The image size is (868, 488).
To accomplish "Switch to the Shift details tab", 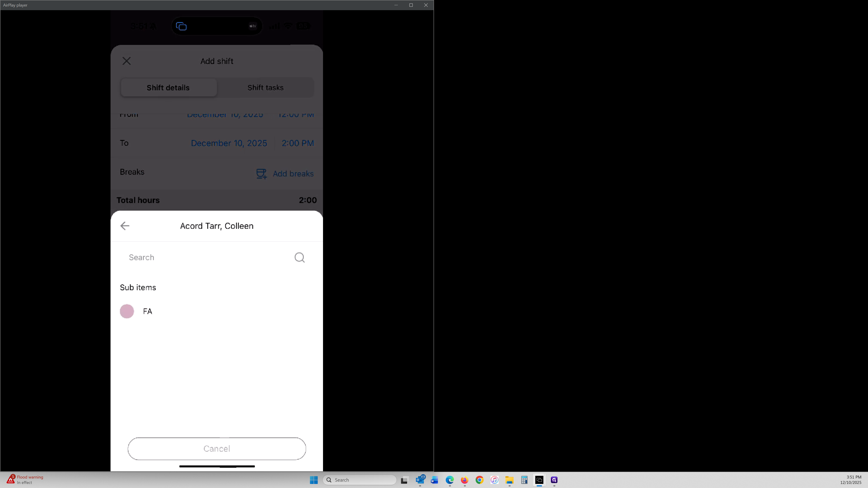I will 168,88.
